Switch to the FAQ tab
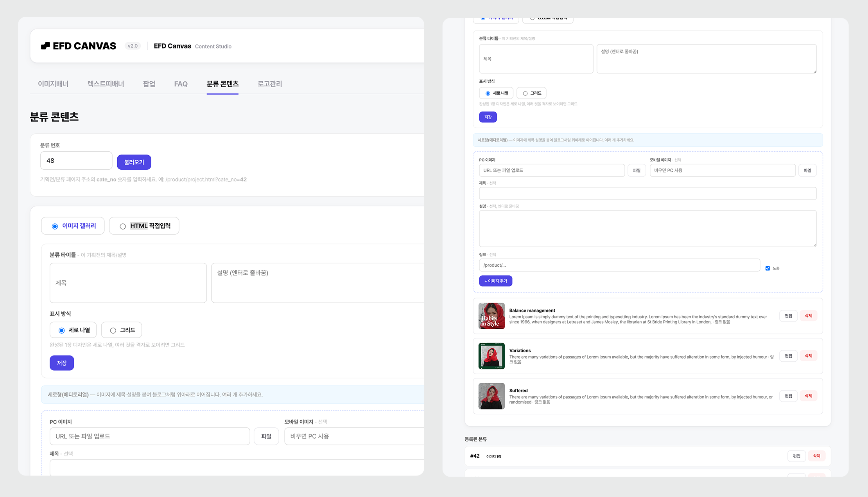 pos(181,84)
